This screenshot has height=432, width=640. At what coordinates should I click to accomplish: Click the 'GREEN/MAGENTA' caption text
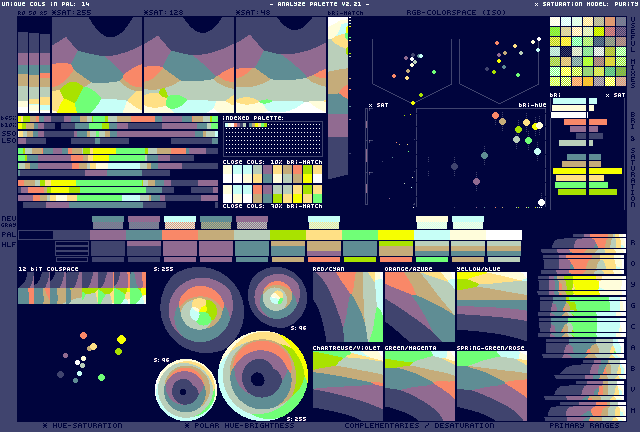click(411, 348)
